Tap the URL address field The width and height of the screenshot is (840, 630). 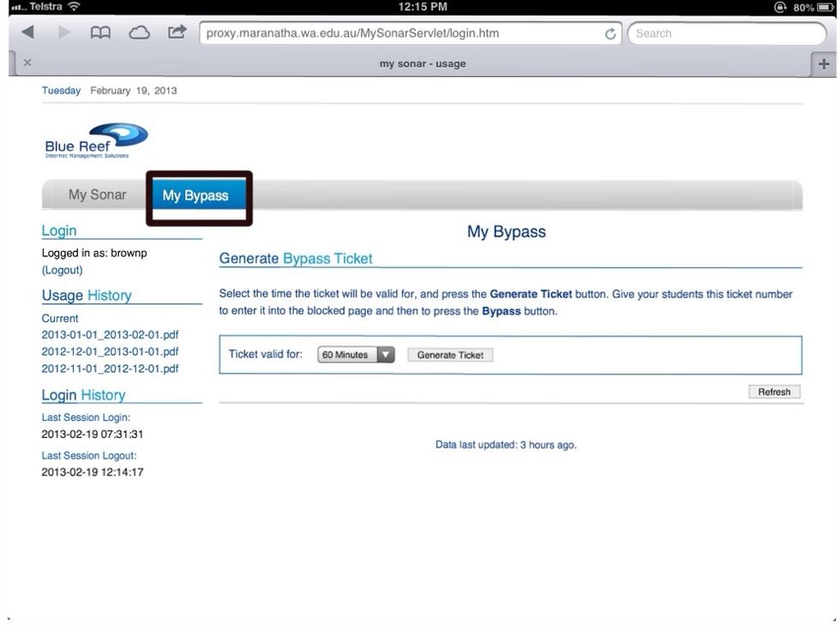point(399,34)
